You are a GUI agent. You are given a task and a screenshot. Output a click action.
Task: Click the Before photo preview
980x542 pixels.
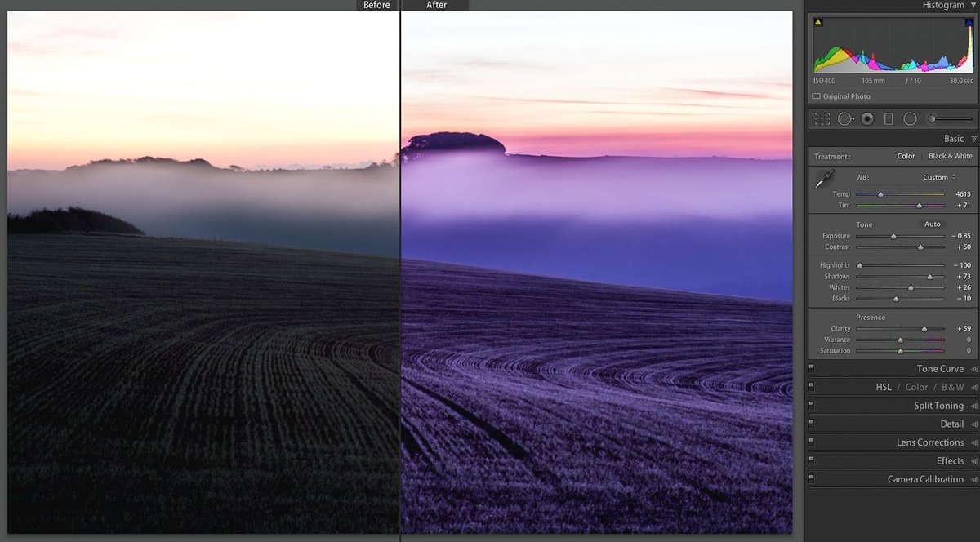point(203,272)
